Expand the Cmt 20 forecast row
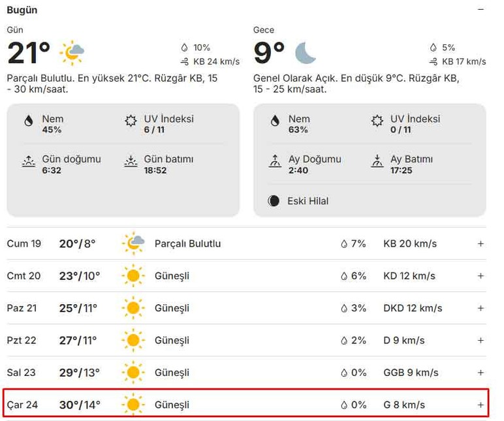This screenshot has height=421, width=504. tap(480, 275)
